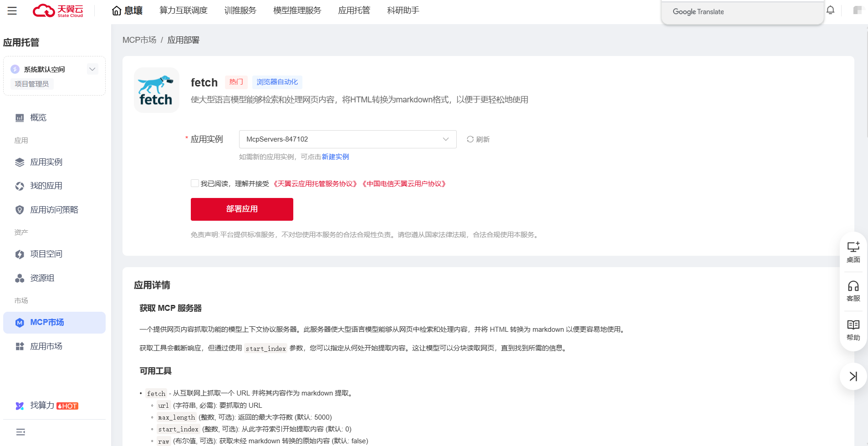Click the 热门 tag

[x=236, y=82]
